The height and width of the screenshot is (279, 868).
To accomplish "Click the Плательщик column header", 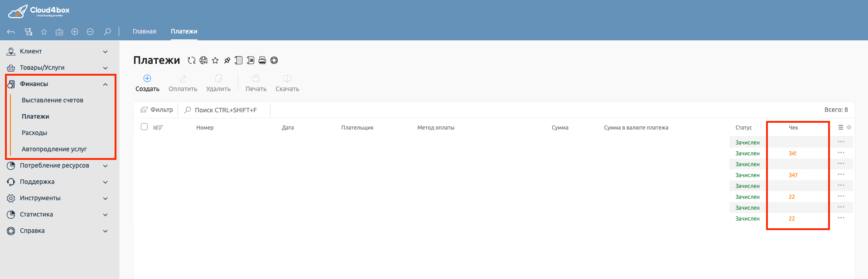I will pos(357,128).
